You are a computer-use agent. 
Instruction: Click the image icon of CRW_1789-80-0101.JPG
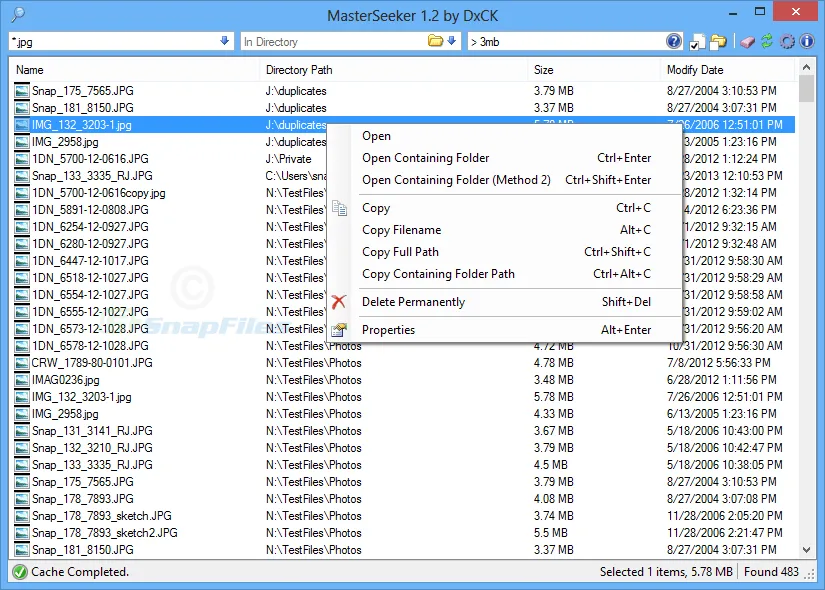(22, 363)
